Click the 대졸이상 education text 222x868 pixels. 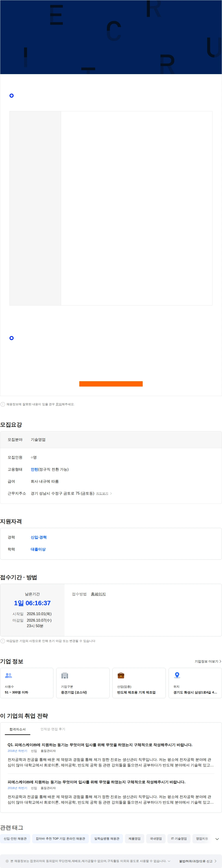point(38,549)
